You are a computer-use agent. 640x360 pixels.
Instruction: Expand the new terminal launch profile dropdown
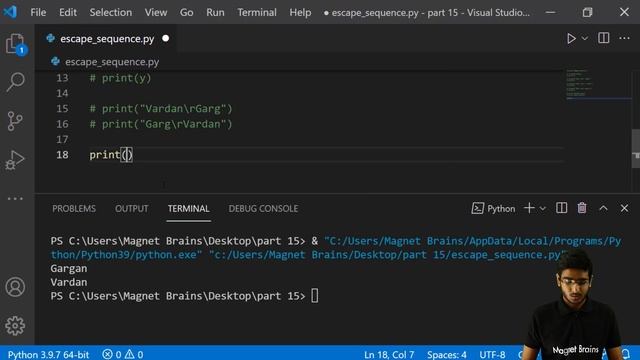(x=542, y=209)
